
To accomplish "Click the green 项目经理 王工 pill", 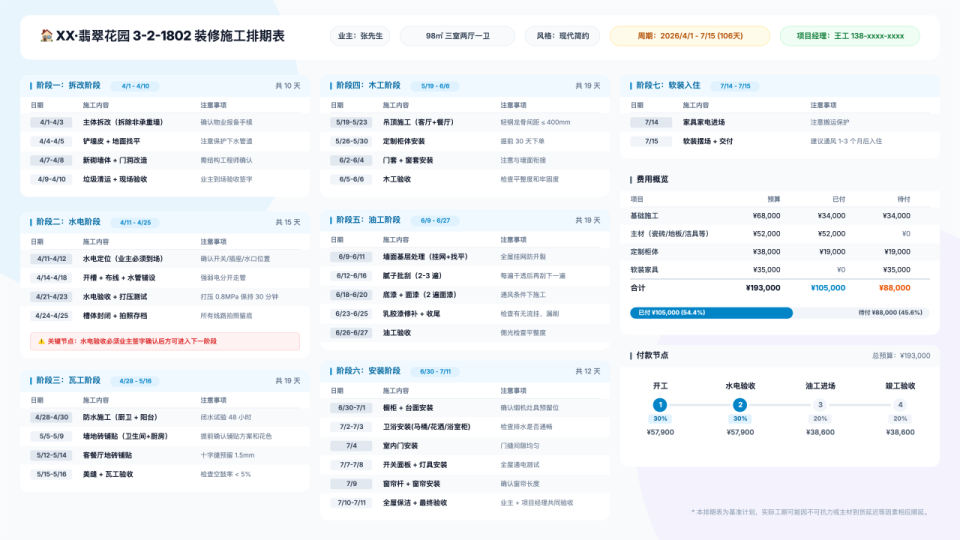I will tap(850, 36).
